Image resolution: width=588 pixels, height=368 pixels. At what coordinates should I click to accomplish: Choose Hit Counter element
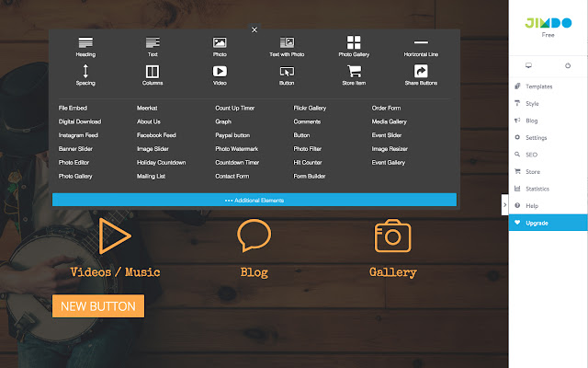pyautogui.click(x=308, y=163)
